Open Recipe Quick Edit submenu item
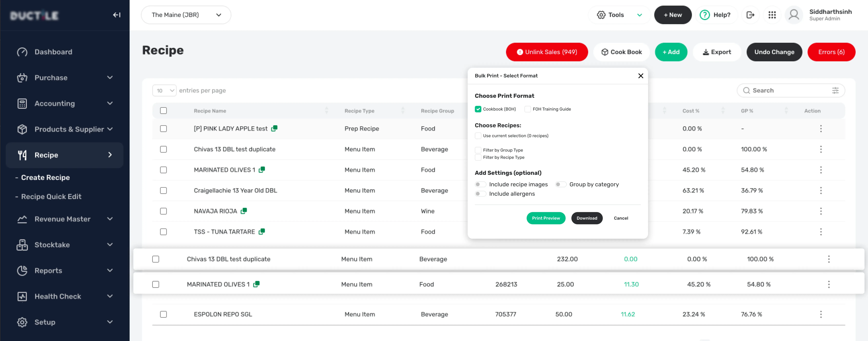868x341 pixels. pyautogui.click(x=51, y=197)
